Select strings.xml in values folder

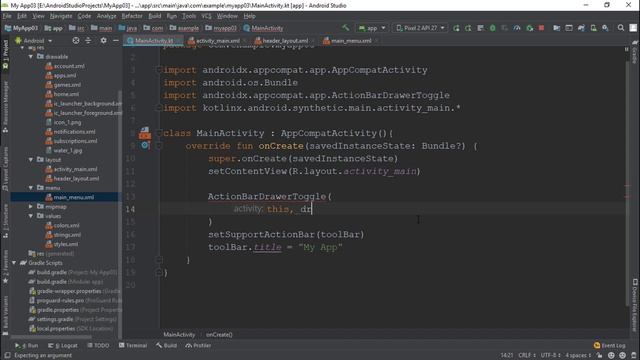point(63,235)
